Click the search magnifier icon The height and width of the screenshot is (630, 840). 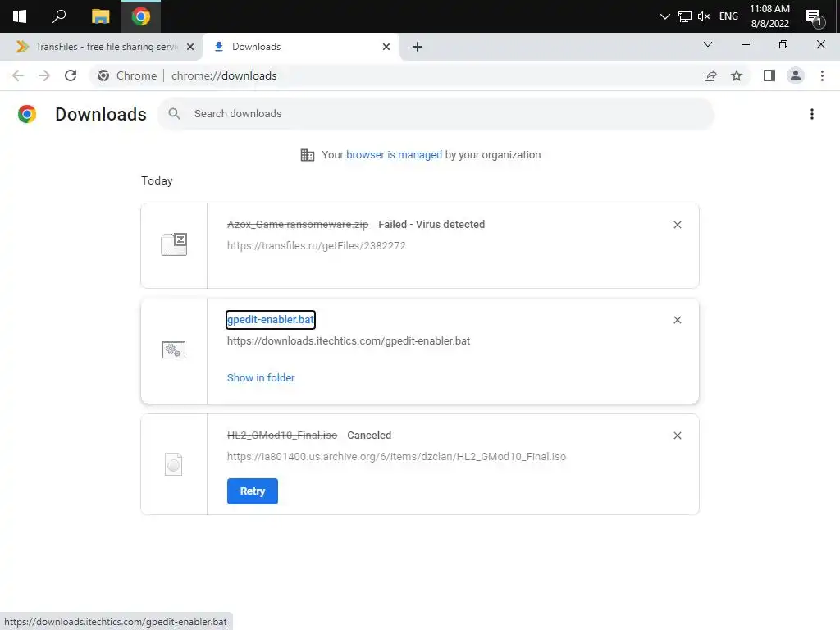point(174,113)
